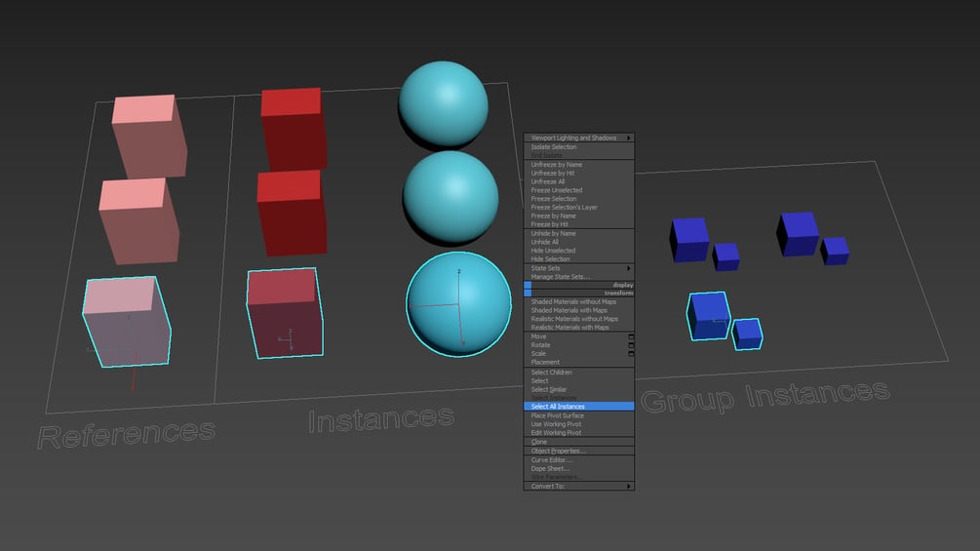Choose Select Similar
The width and height of the screenshot is (980, 551).
549,390
